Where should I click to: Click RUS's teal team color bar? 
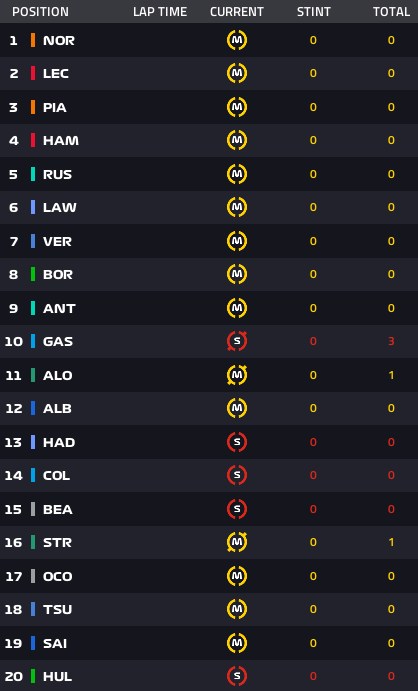(33, 174)
